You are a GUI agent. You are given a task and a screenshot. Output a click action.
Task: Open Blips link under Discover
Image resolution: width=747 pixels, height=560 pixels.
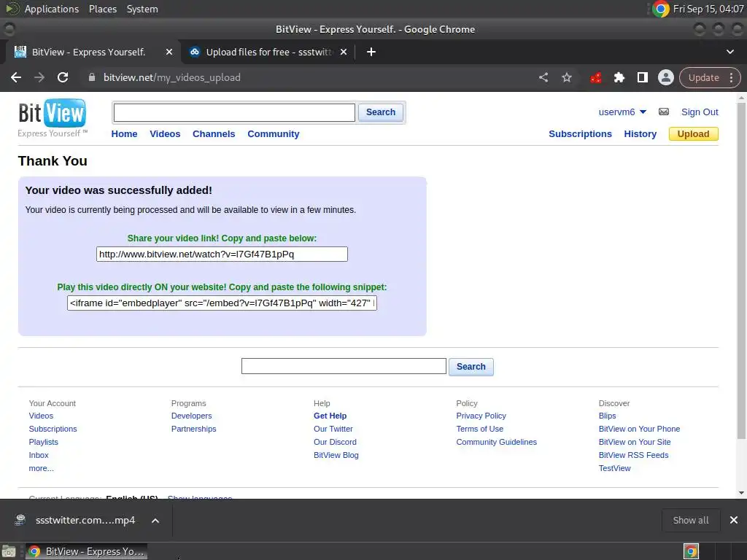pyautogui.click(x=607, y=416)
